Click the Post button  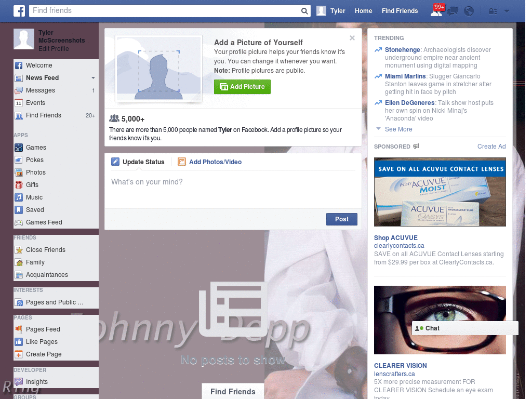[341, 219]
